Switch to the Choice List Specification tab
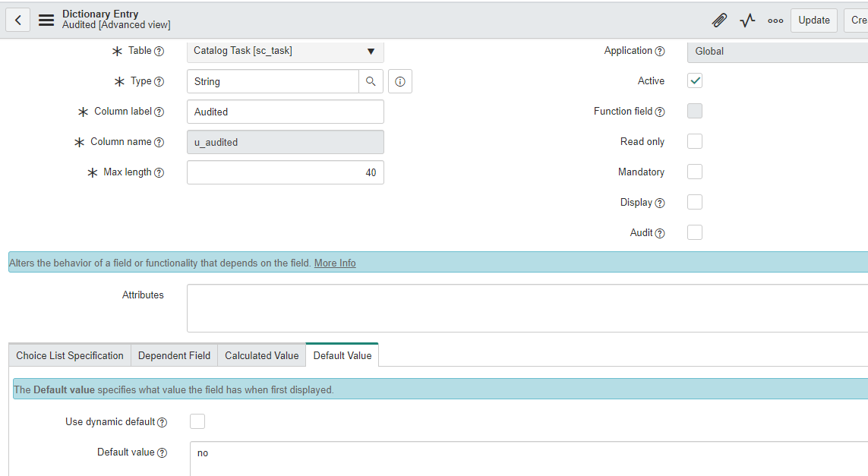The image size is (868, 476). (69, 355)
